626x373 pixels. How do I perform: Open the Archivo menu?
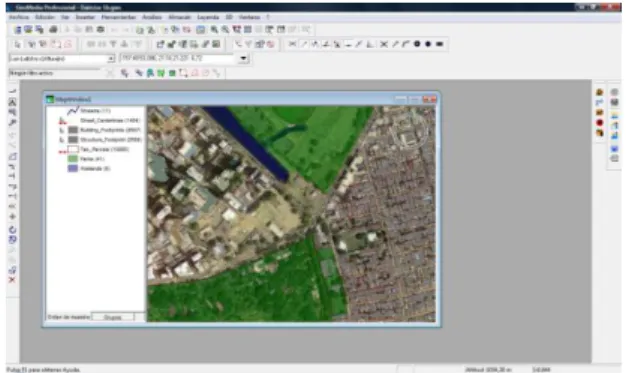19,17
